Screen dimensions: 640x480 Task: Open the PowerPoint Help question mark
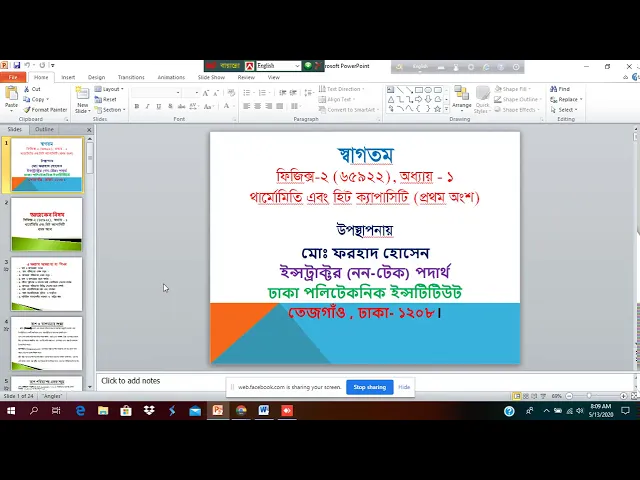[x=636, y=77]
